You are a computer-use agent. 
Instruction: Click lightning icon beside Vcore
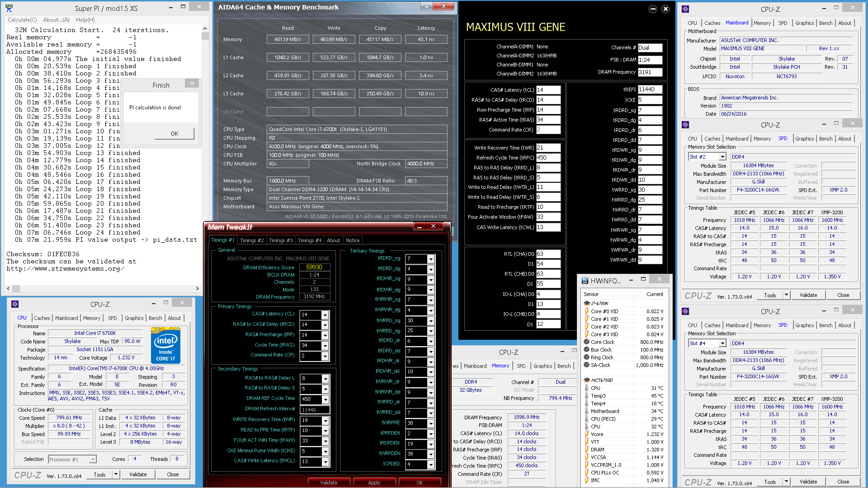(587, 434)
